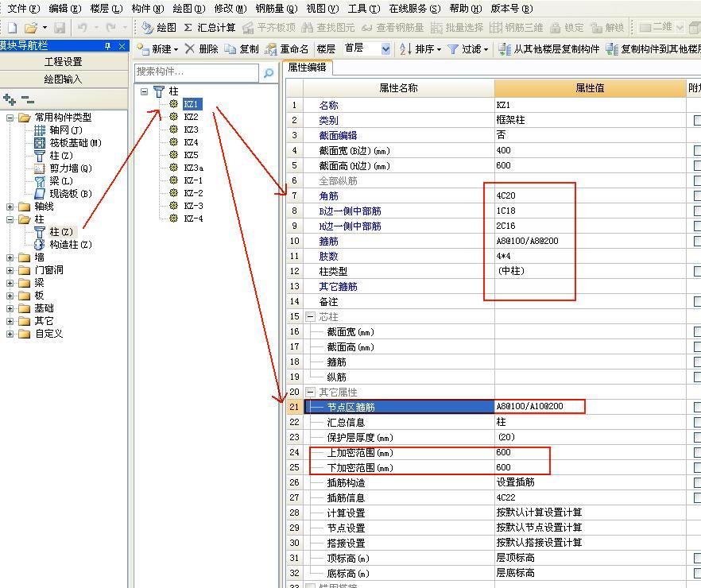Click the Undo arrow icon
The width and height of the screenshot is (701, 588).
coord(82,28)
